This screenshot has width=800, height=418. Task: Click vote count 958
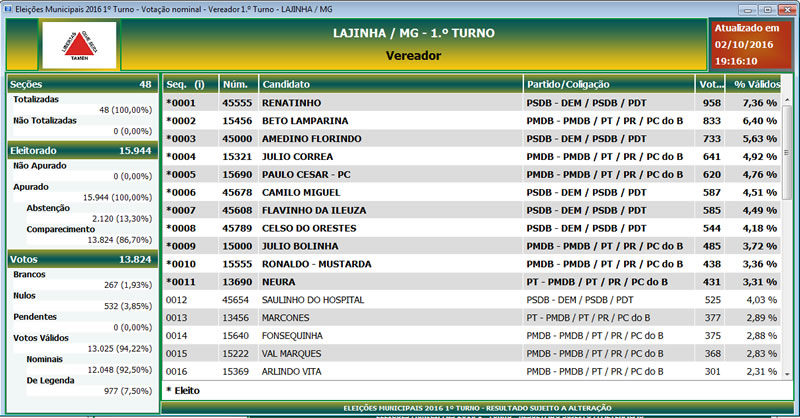(x=712, y=103)
